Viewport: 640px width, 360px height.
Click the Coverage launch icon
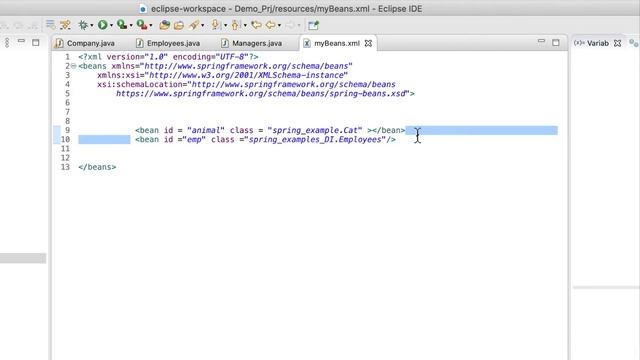click(x=122, y=25)
